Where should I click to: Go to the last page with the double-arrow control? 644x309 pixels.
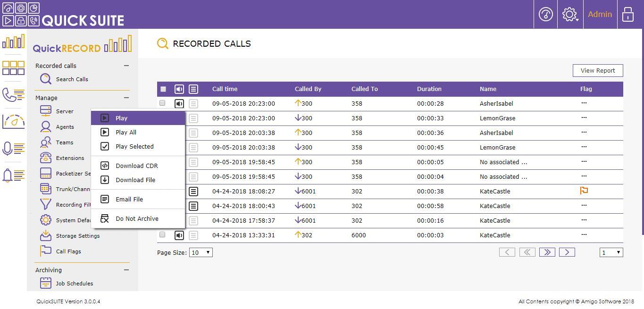point(547,252)
